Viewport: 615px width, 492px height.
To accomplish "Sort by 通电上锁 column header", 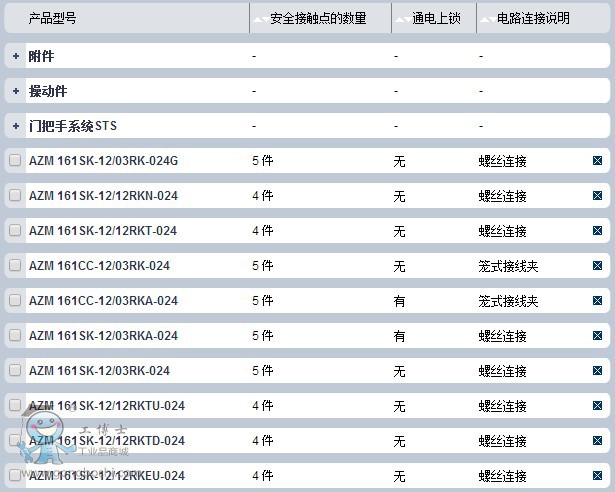I will click(x=436, y=18).
